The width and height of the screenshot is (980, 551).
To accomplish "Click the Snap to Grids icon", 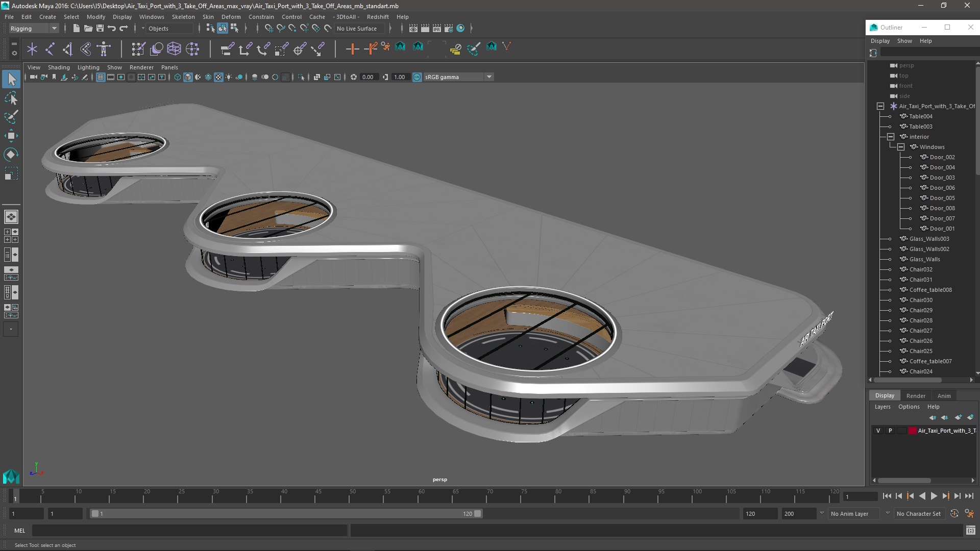I will click(268, 29).
